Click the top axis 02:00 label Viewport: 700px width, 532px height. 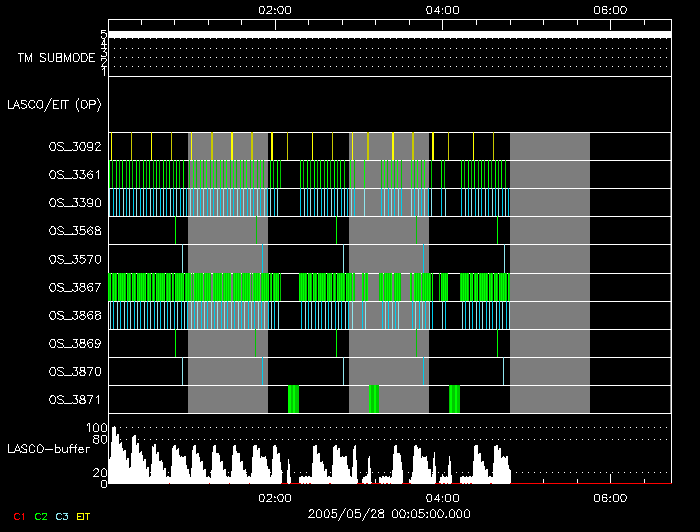pos(275,10)
